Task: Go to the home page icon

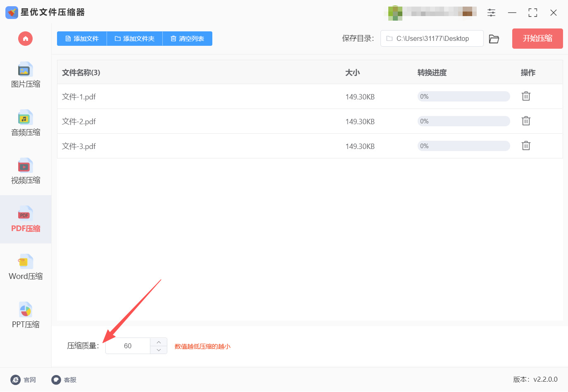Action: pos(25,39)
